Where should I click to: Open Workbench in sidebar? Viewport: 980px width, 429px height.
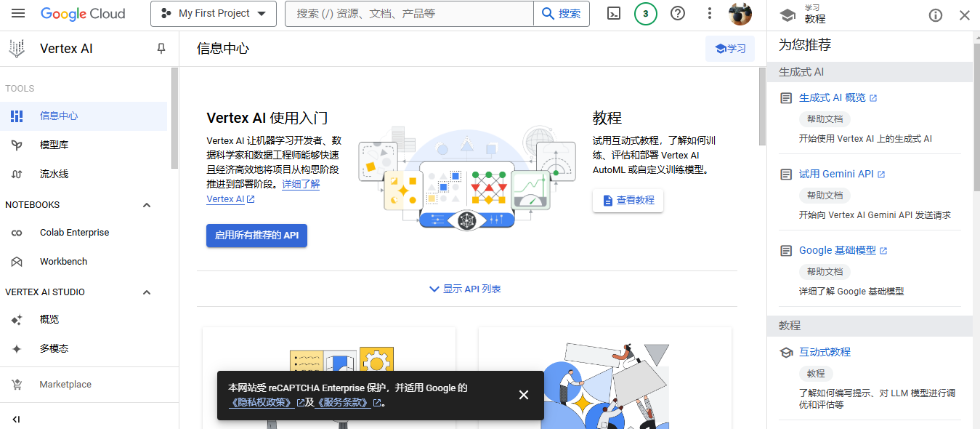[x=84, y=262]
